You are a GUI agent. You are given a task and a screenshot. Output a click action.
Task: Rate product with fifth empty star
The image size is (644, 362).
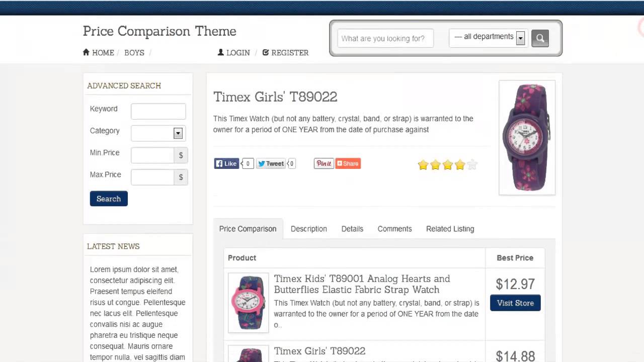click(472, 165)
